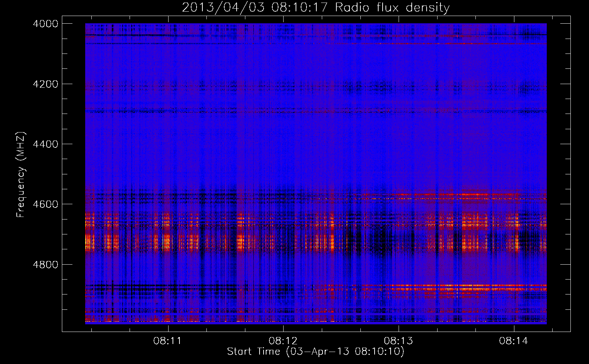Click the 'Start Time (03-Apr-13 08:10:10)' label
Screen dimensions: 589x364
[x=316, y=352]
